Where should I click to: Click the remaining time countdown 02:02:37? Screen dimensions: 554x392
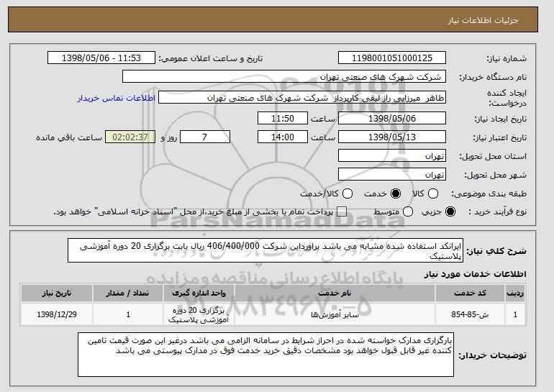130,137
